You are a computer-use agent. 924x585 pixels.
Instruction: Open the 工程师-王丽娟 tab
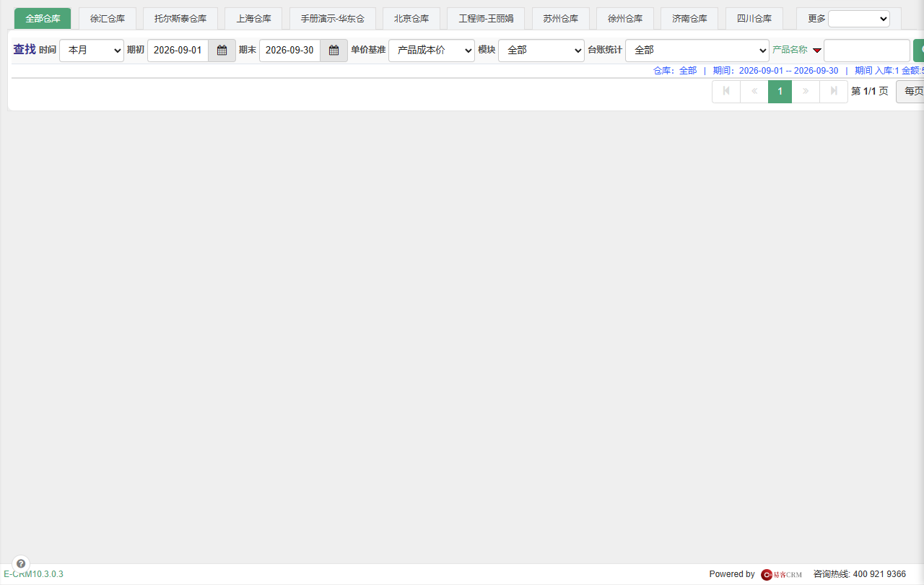pyautogui.click(x=487, y=19)
